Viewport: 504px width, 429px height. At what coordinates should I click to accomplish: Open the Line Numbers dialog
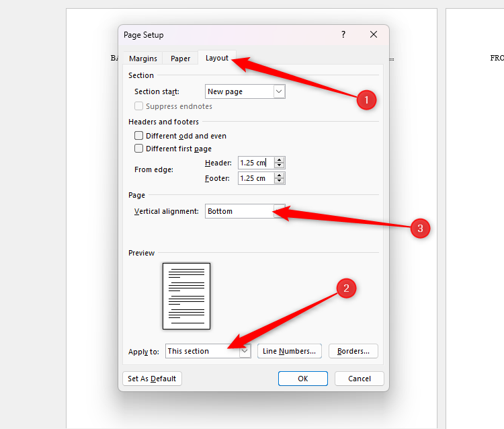pos(289,351)
